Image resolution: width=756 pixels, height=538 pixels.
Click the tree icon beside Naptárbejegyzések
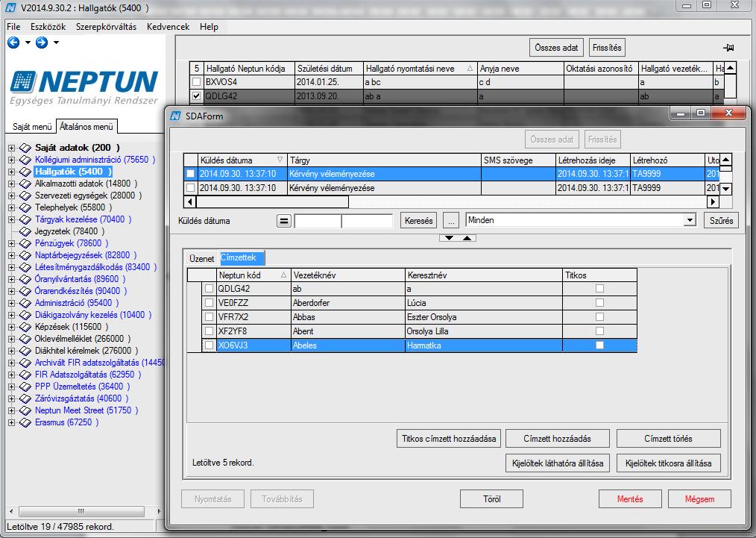(25, 255)
